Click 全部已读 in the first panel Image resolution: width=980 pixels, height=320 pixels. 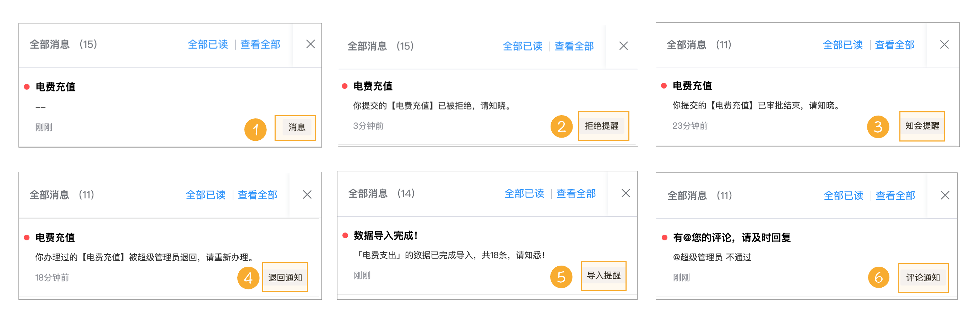point(208,44)
